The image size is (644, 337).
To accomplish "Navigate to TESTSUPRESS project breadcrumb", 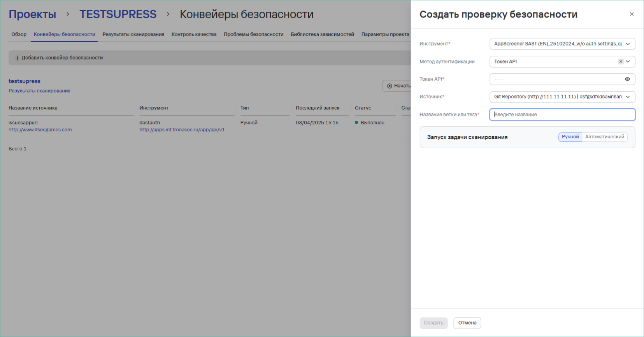I will pyautogui.click(x=118, y=14).
